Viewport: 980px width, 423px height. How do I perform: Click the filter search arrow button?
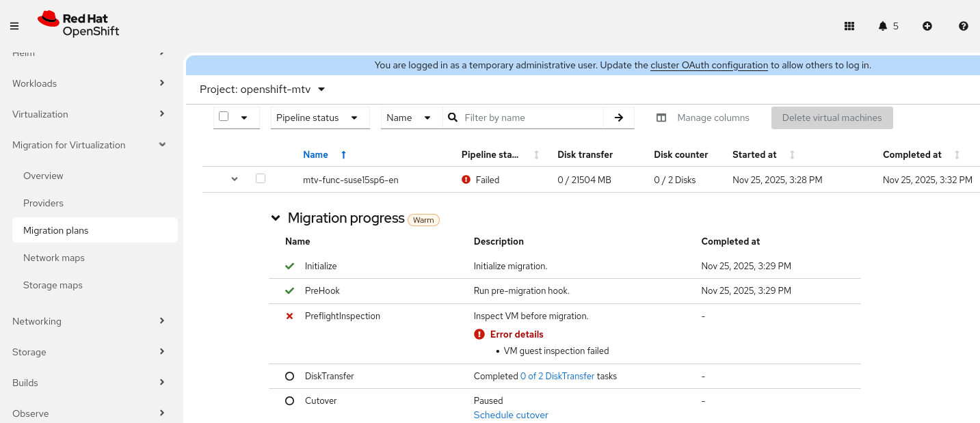[x=619, y=118]
